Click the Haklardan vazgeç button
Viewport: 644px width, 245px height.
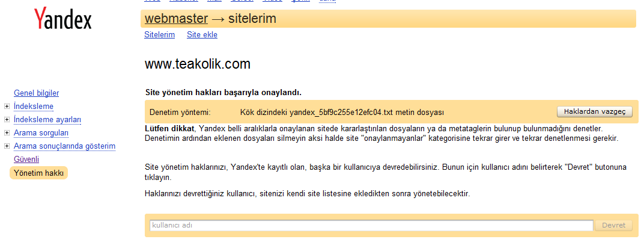click(x=594, y=111)
